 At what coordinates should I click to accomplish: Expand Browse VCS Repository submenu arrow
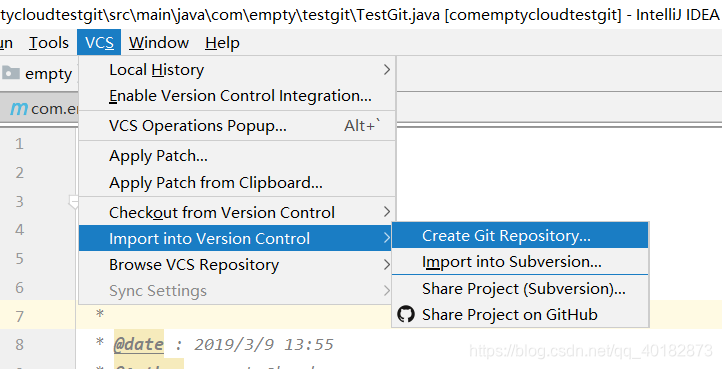(x=386, y=265)
